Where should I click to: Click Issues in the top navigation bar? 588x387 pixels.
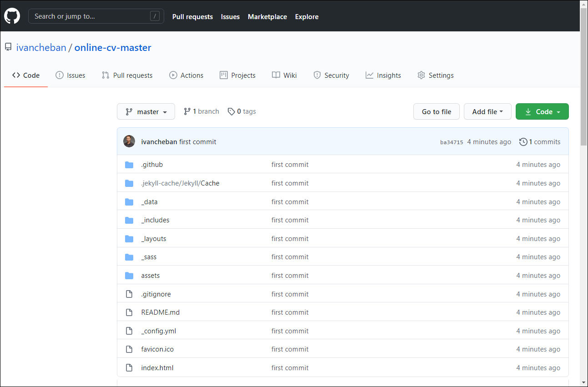230,17
